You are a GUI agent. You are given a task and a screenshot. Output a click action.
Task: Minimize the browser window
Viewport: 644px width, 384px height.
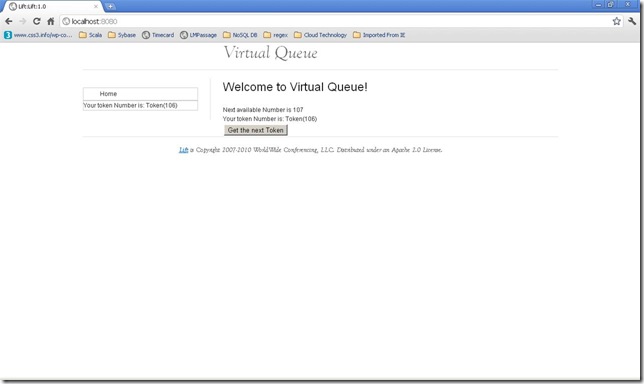click(598, 5)
